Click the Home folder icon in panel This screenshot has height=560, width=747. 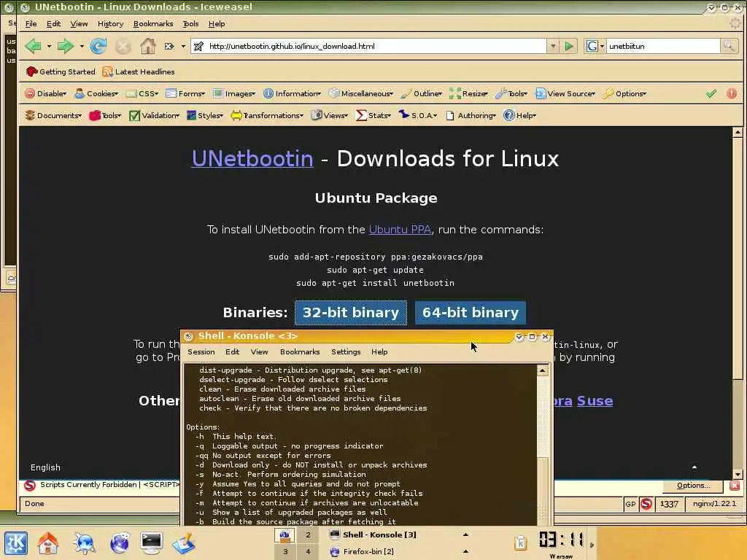48,542
